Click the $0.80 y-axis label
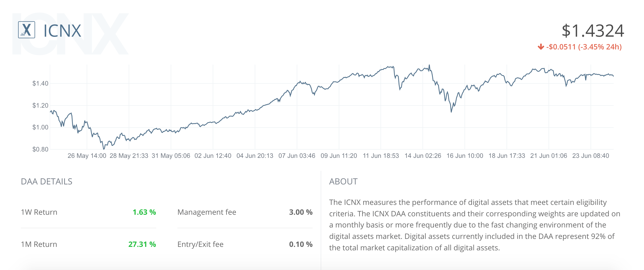Screen dimensions: 644x270 click(40, 149)
